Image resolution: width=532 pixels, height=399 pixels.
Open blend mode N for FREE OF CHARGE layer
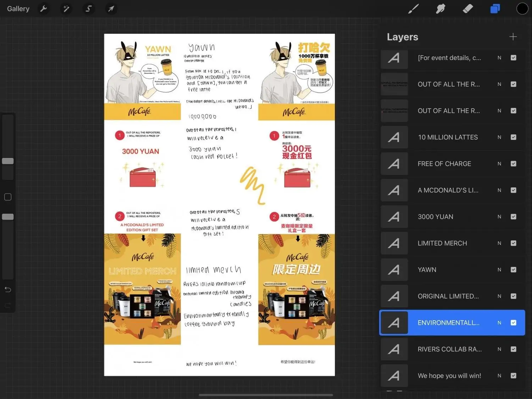click(499, 164)
